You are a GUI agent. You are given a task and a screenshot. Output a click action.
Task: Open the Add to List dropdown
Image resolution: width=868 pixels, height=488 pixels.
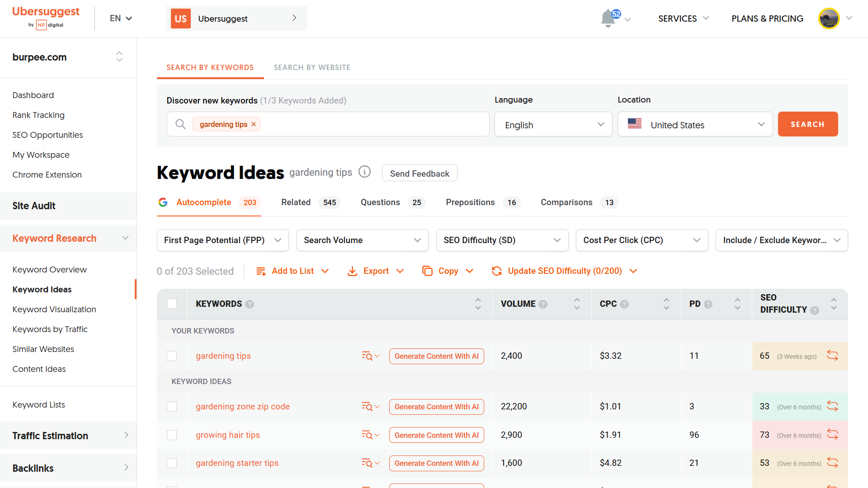point(292,271)
